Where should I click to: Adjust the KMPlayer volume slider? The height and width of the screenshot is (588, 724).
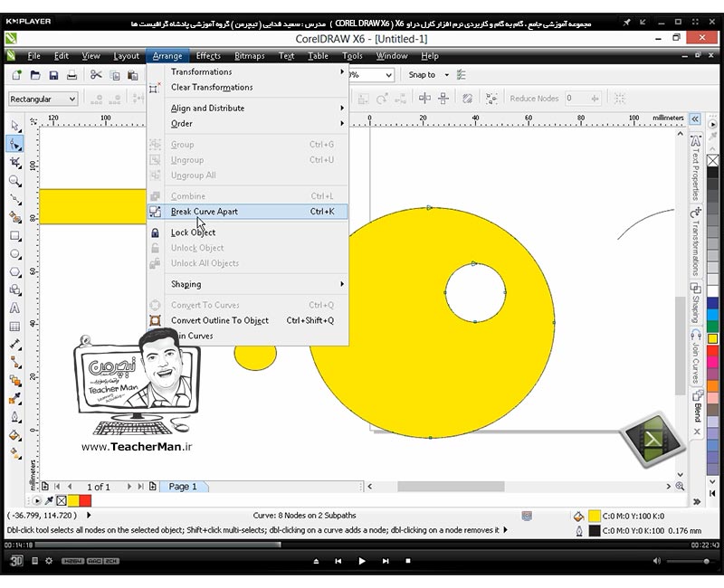tap(688, 561)
